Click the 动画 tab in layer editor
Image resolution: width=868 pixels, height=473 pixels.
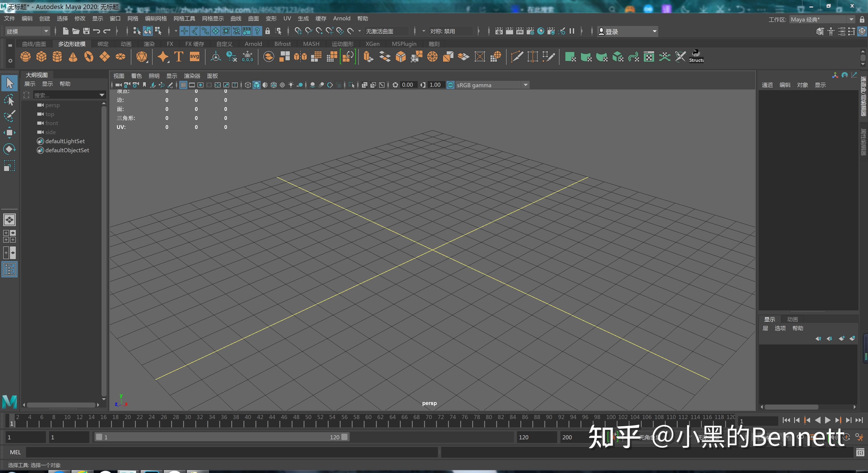click(793, 319)
